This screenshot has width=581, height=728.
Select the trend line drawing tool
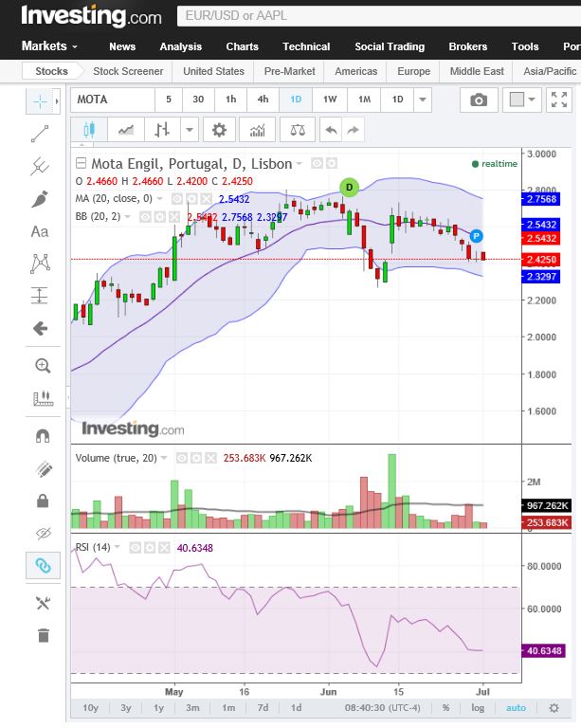pyautogui.click(x=40, y=135)
